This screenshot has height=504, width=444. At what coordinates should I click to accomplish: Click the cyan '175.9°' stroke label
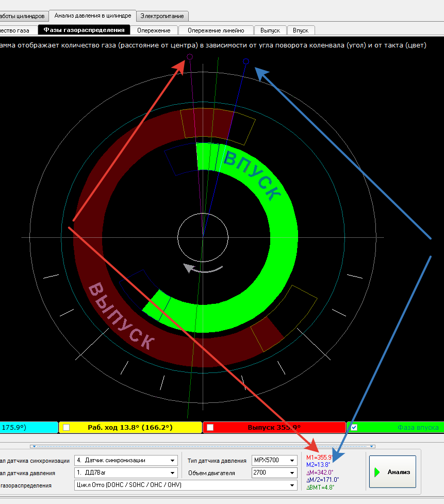tap(14, 427)
